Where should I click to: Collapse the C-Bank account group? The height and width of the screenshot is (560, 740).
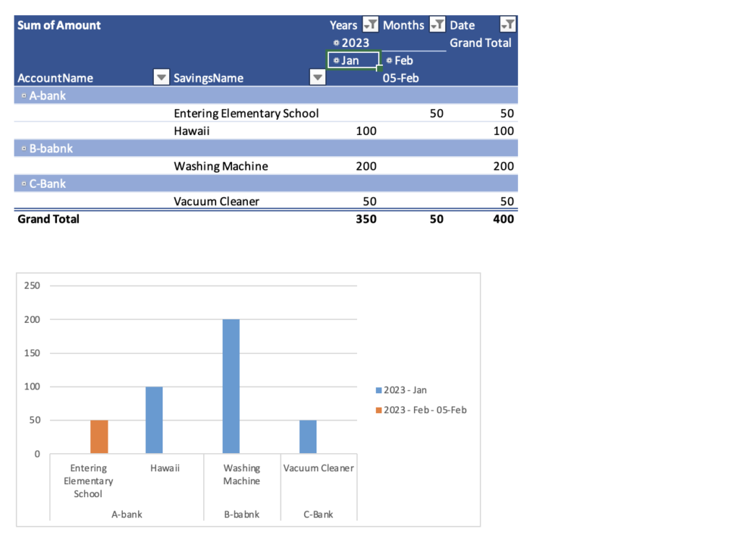(22, 184)
